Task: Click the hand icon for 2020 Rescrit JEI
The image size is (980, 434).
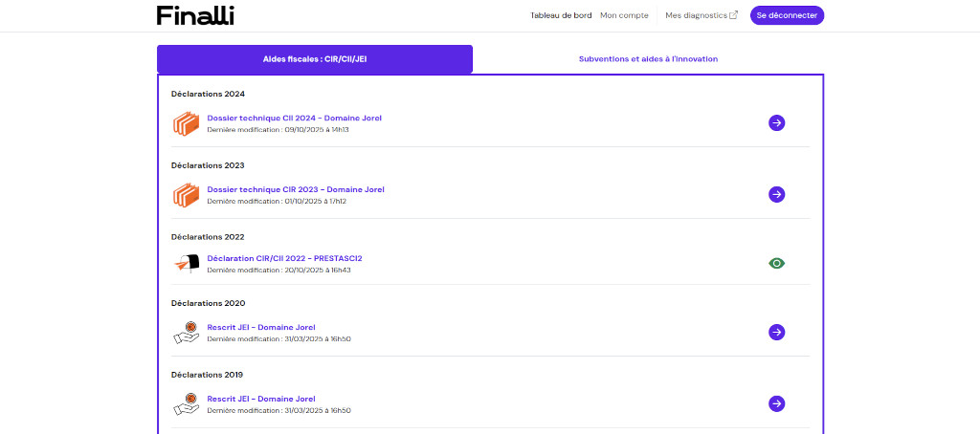Action: (x=186, y=332)
